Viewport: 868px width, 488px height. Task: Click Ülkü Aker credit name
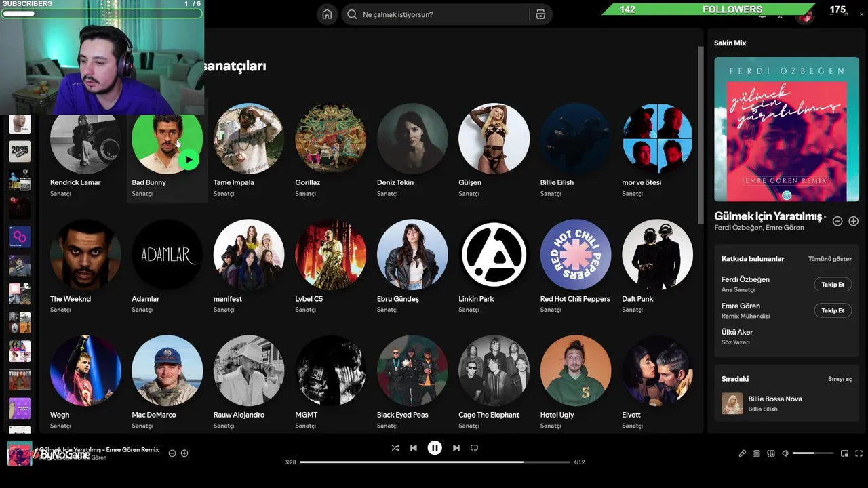[x=737, y=332]
